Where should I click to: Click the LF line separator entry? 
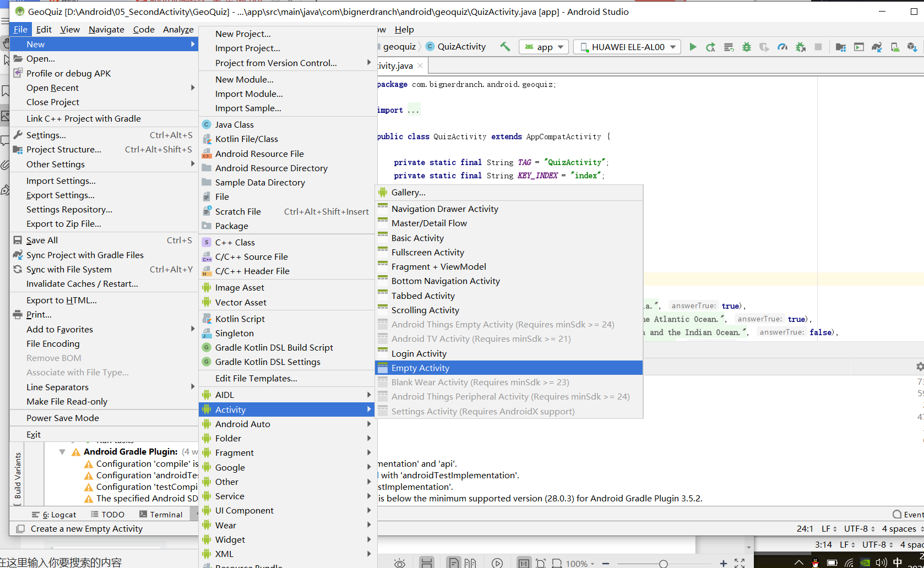(829, 528)
